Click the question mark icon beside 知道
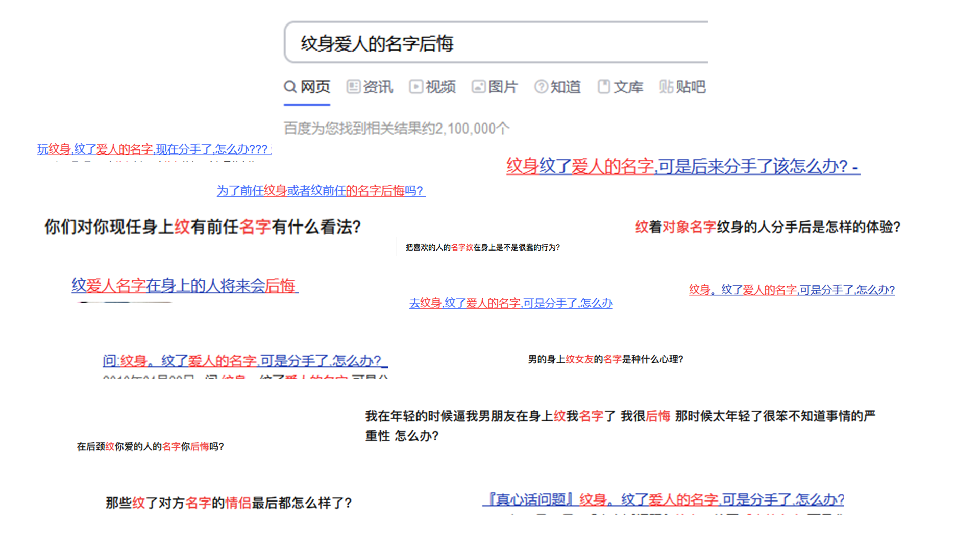980x551 pixels. pos(541,86)
